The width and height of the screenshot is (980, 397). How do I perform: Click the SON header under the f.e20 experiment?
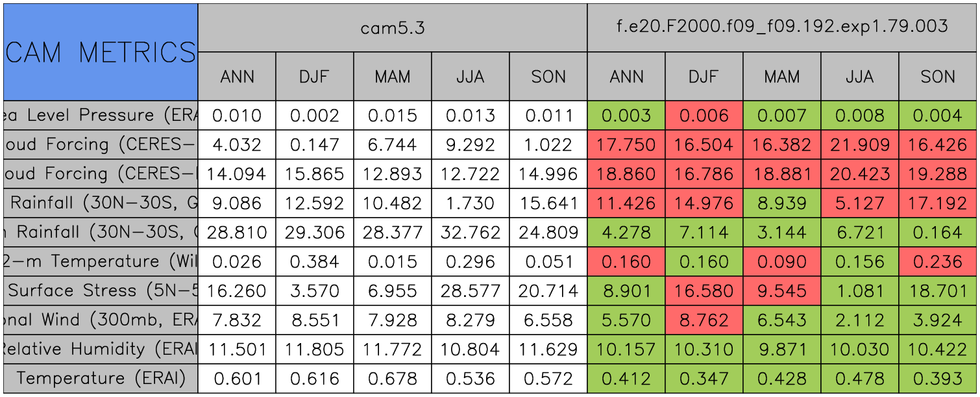938,77
